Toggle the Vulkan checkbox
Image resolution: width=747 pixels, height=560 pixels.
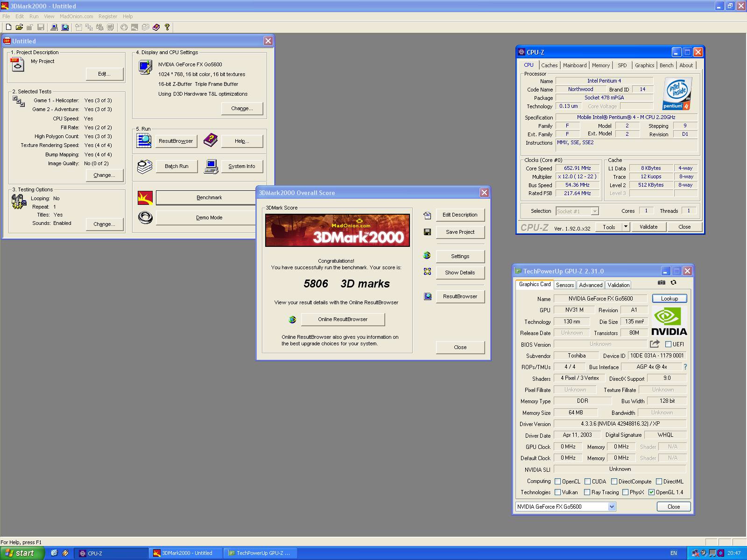[x=557, y=492]
